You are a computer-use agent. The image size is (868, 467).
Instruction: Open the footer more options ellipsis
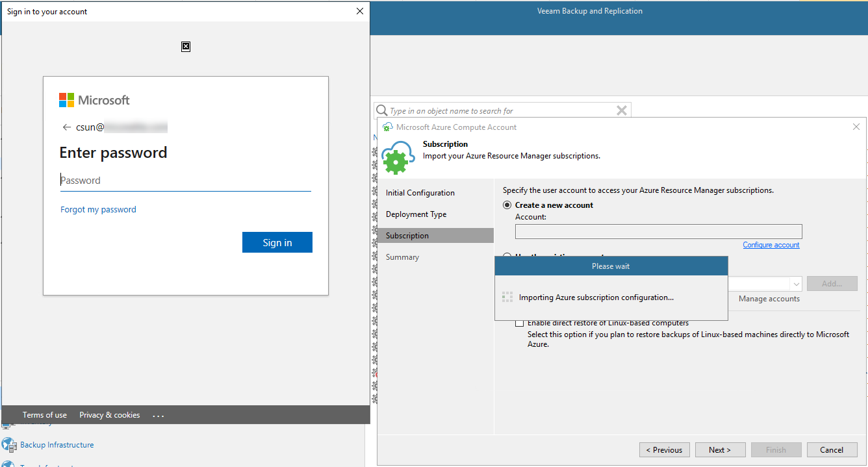[x=159, y=415]
